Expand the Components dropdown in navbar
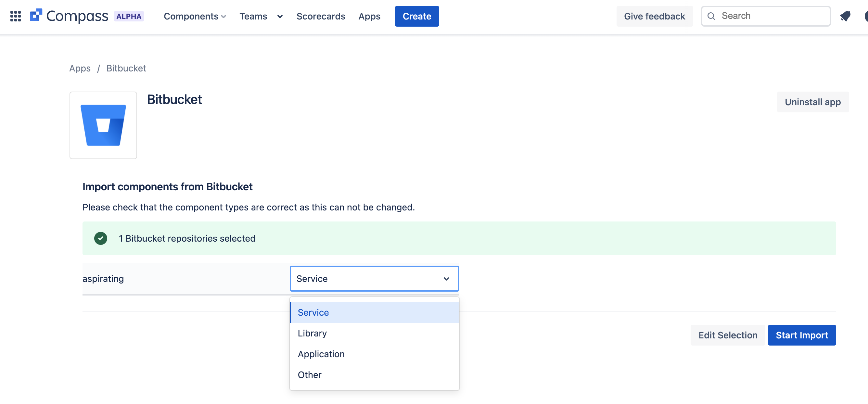Image resolution: width=868 pixels, height=404 pixels. (x=195, y=16)
